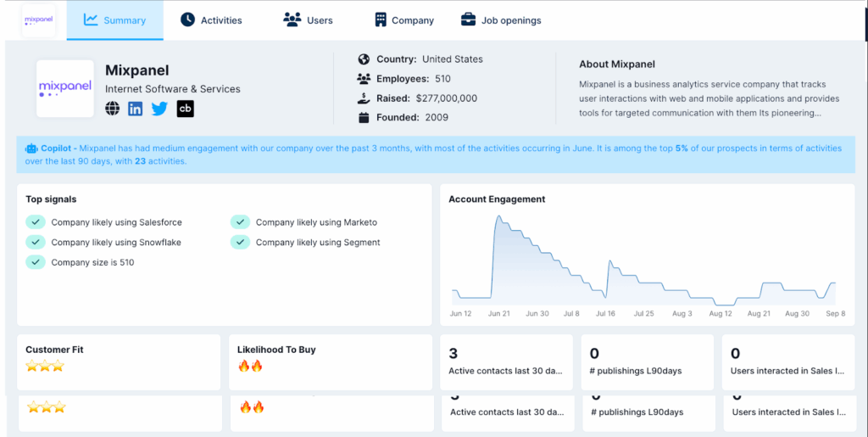The width and height of the screenshot is (868, 437).
Task: Toggle the Marketo signal checkmark
Action: (x=240, y=222)
